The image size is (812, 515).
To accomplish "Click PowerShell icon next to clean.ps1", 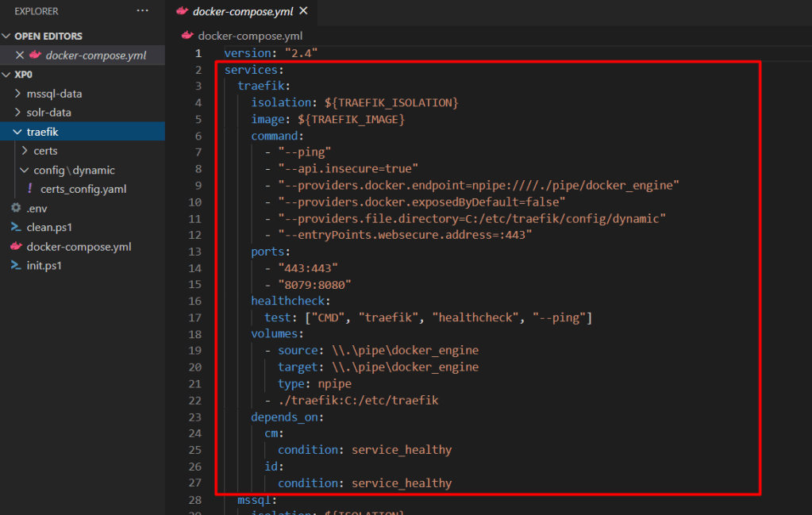I will (16, 227).
